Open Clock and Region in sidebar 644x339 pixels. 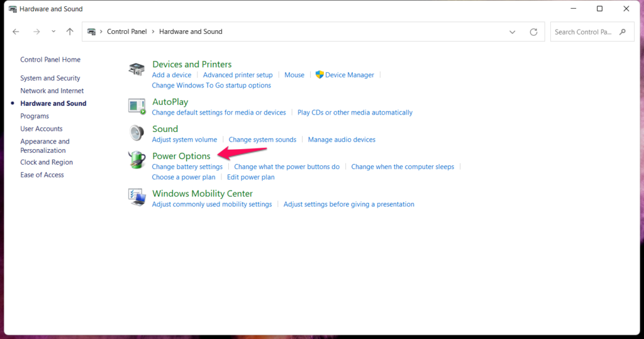(x=47, y=162)
